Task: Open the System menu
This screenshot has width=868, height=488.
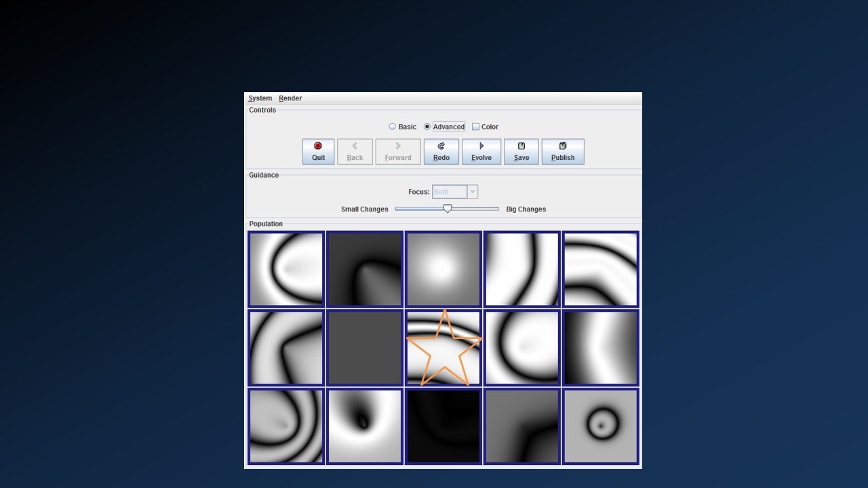Action: coord(260,98)
